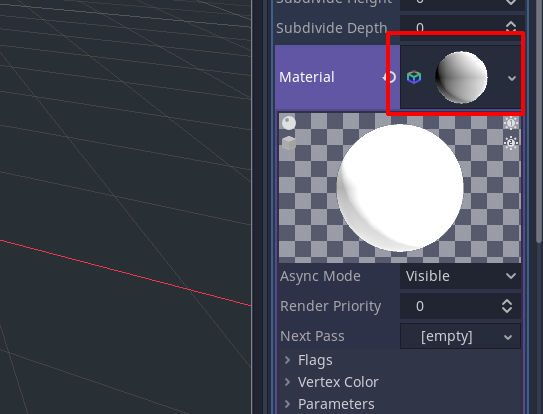
Task: Open the Material resource dropdown arrow
Action: 512,78
